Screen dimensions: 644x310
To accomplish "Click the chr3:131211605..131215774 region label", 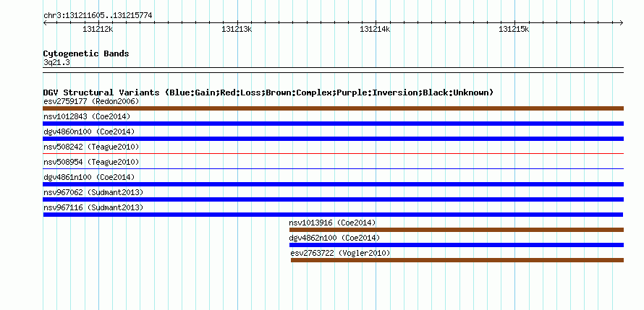I will (x=98, y=16).
